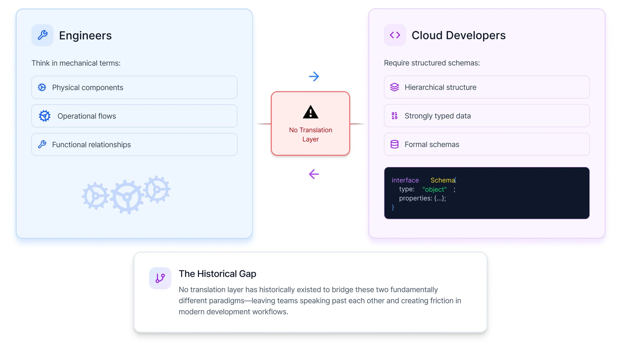Click the git branch icon by Historical Gap
Image resolution: width=621 pixels, height=364 pixels.
(x=160, y=278)
